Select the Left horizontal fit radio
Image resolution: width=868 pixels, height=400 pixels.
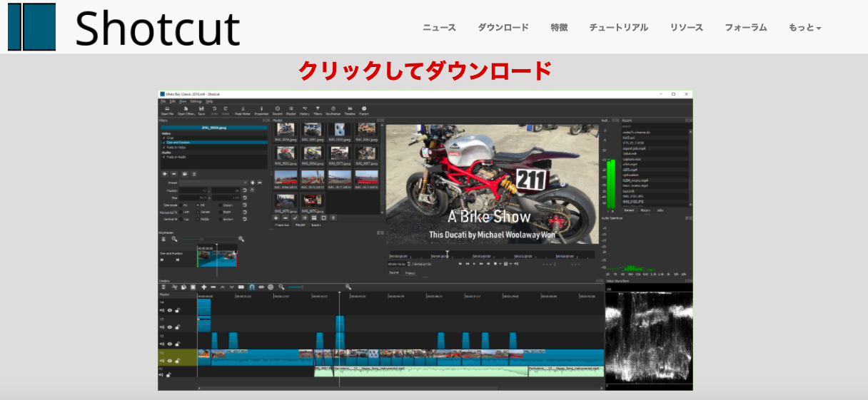pyautogui.click(x=181, y=212)
